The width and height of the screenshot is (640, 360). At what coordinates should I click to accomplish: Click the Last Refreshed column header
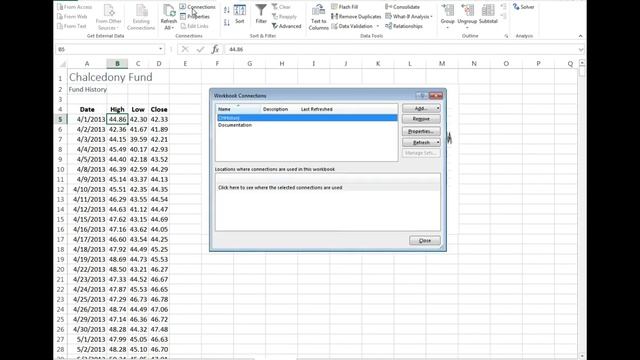[317, 109]
